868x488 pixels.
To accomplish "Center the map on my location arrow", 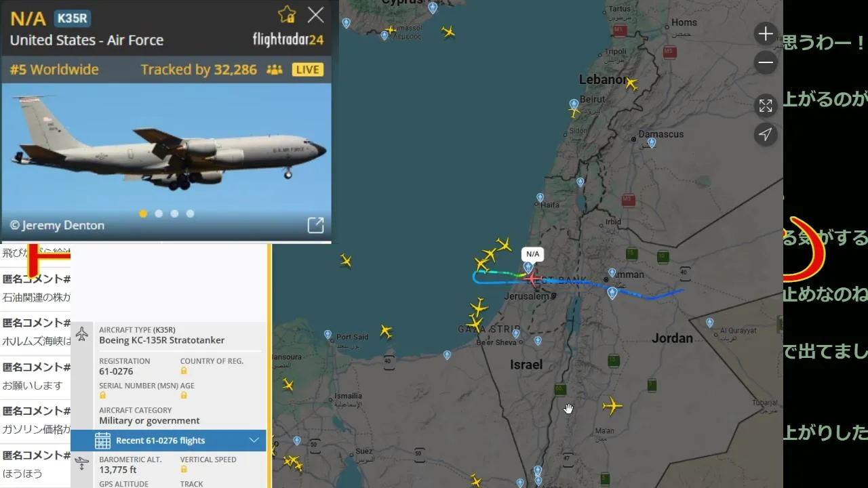I will pos(766,134).
